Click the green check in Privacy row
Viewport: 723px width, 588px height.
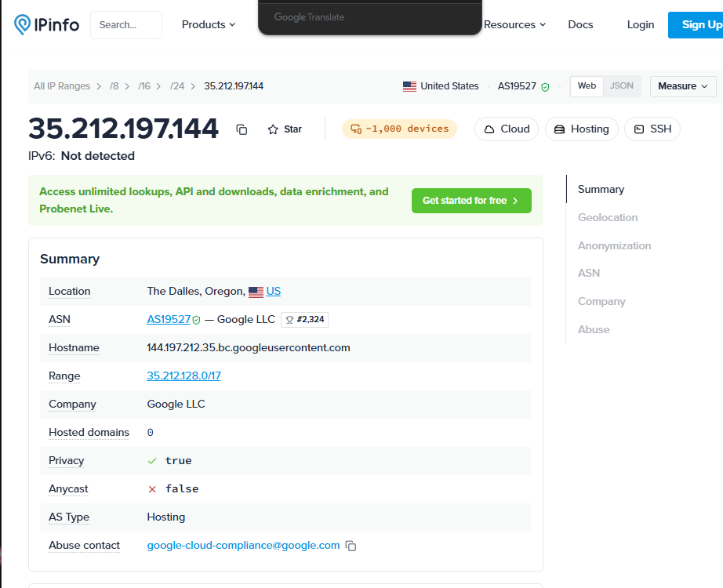(152, 461)
